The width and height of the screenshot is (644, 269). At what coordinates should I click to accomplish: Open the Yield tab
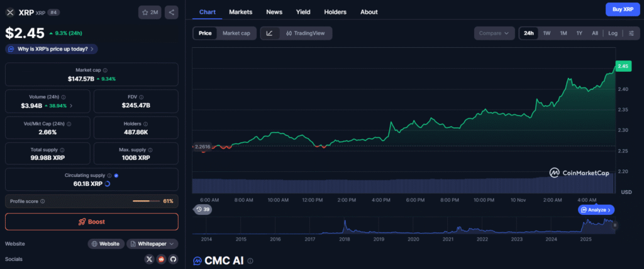[x=303, y=12]
